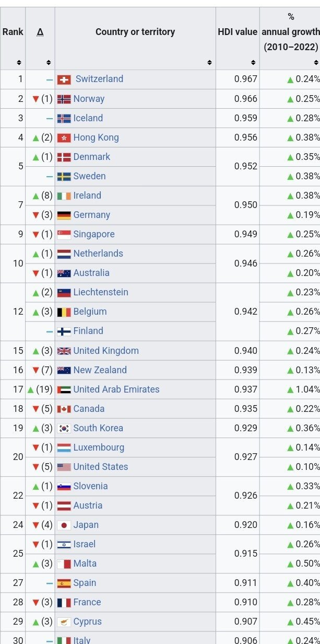Click the United Arab Emirates flag

tap(64, 389)
